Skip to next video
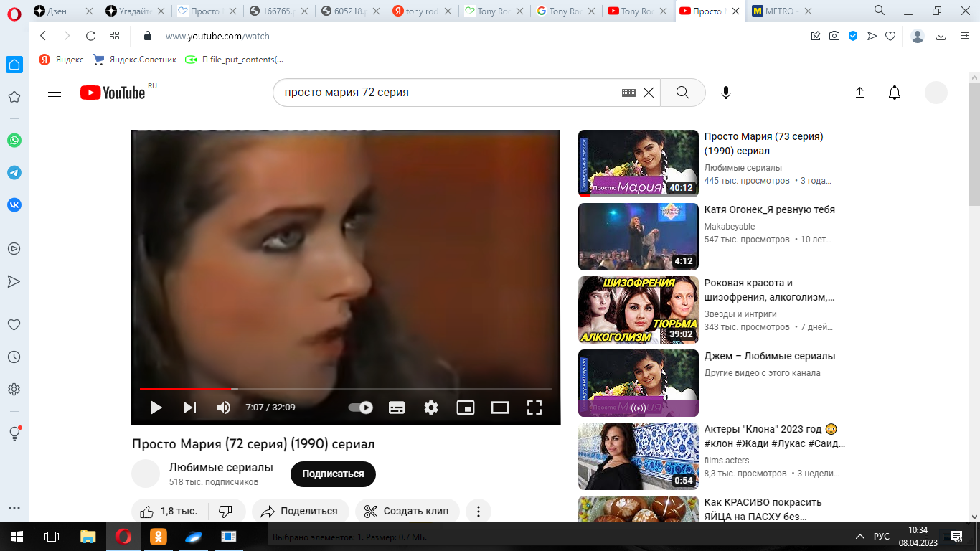The image size is (980, 551). (x=189, y=408)
